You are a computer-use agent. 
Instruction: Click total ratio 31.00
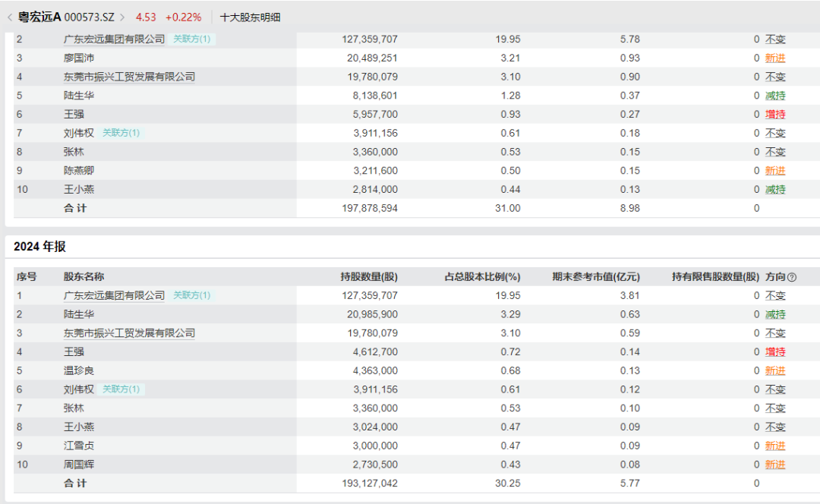508,208
